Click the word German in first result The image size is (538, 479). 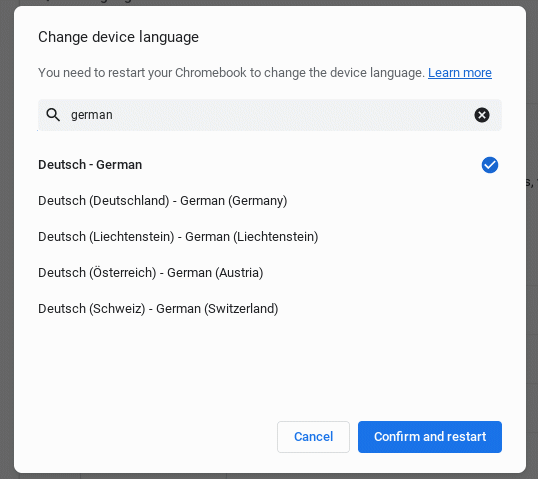(x=119, y=165)
